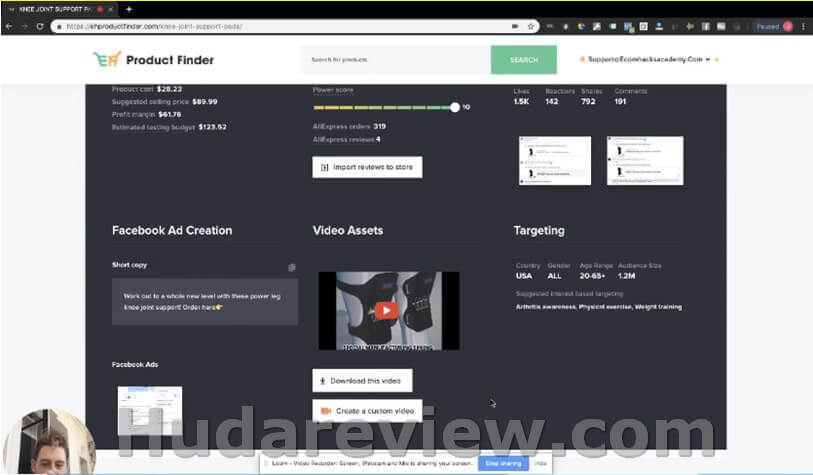
Task: Click the power score slider handle
Action: pyautogui.click(x=455, y=107)
